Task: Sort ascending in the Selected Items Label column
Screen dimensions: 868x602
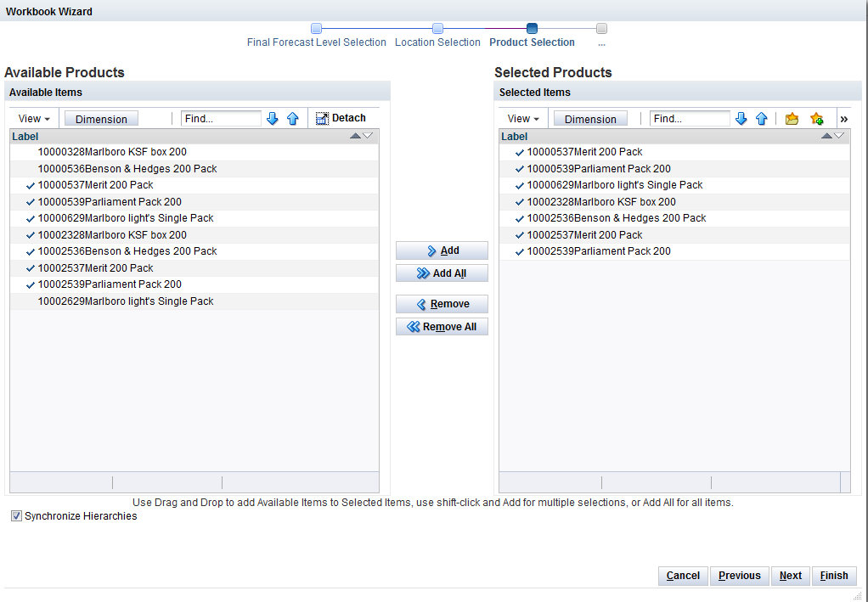Action: pos(826,136)
